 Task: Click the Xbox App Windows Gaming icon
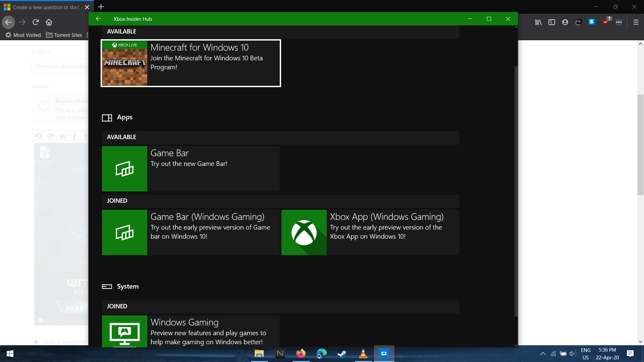point(304,232)
